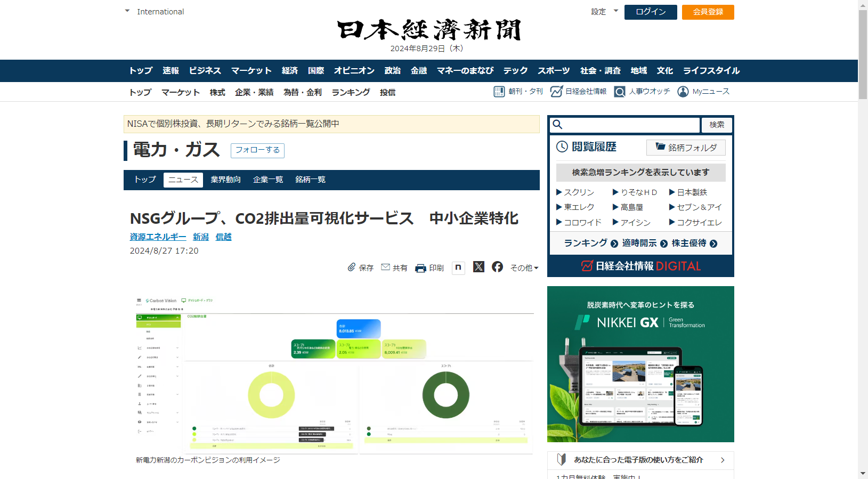Open the 資源エネルギー topic link
The height and width of the screenshot is (479, 868).
(158, 237)
